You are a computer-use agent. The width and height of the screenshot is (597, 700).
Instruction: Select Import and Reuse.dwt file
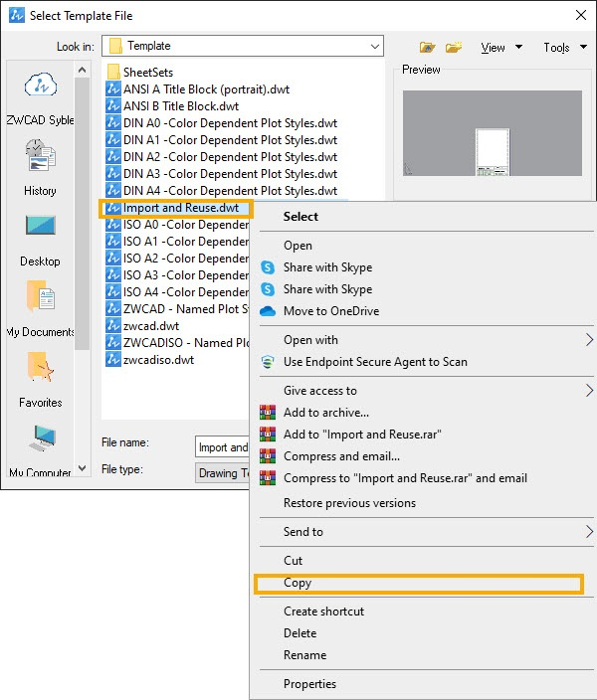pyautogui.click(x=176, y=208)
